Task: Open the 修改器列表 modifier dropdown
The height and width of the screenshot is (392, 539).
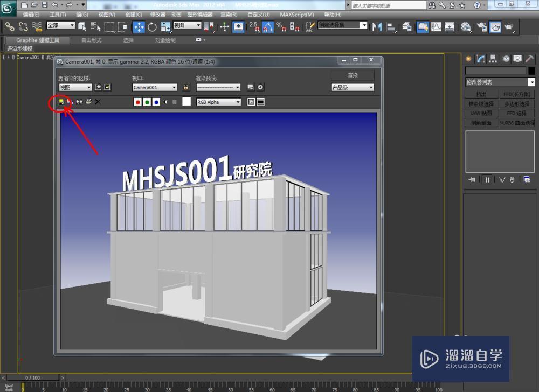Action: pos(532,82)
